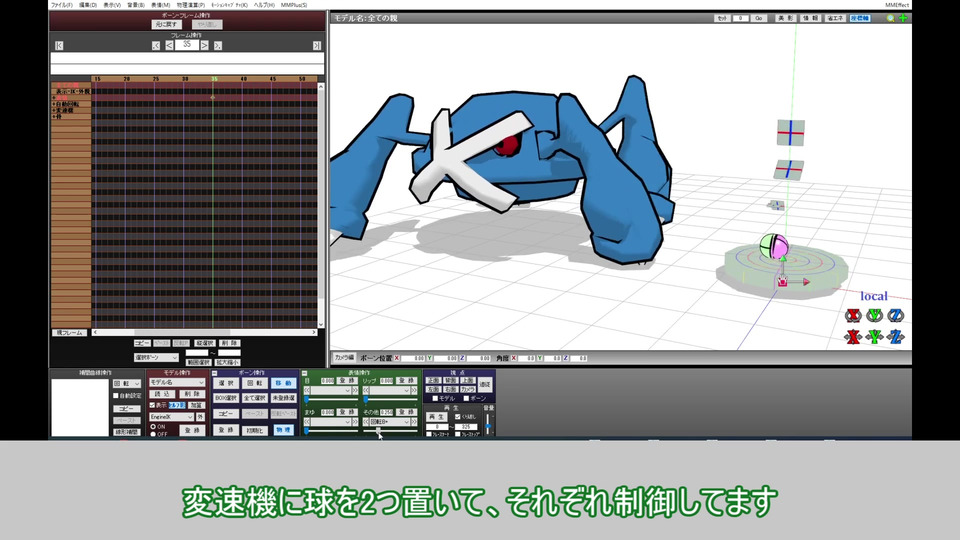Screen dimensions: 960x540
Task: Click the local Y rotation axis icon
Action: (x=874, y=315)
